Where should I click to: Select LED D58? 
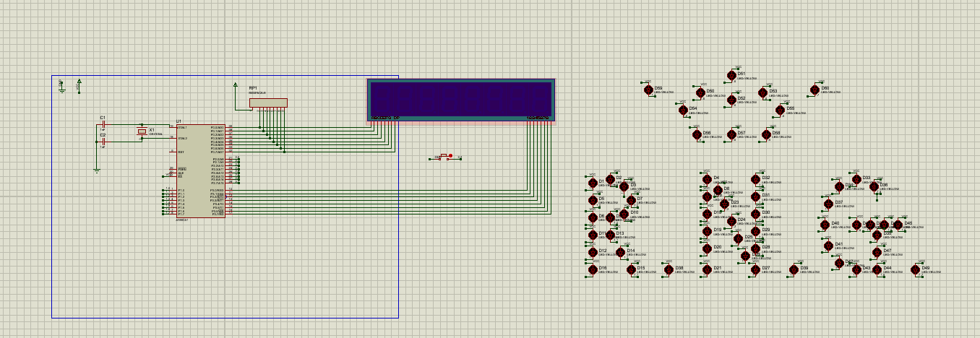766,134
